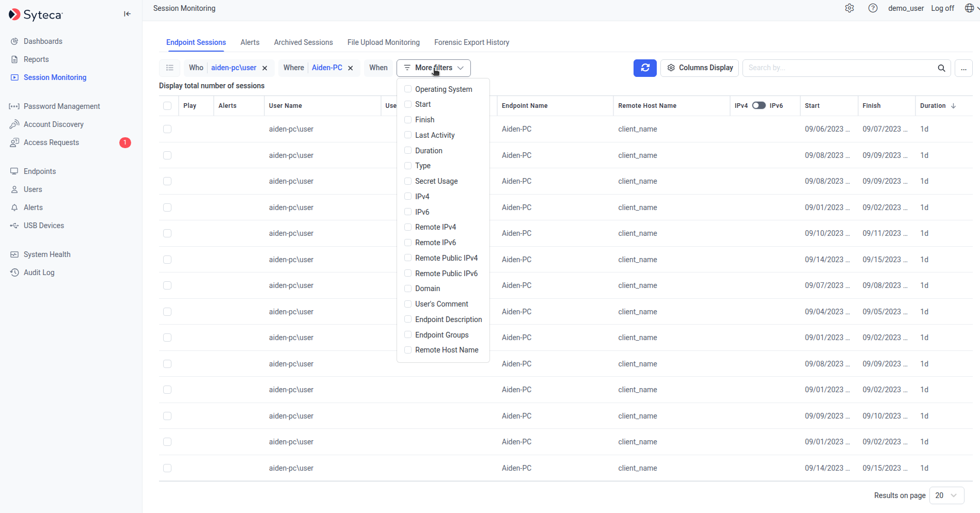Open the Access Requests icon
This screenshot has width=980, height=513.
click(x=14, y=142)
